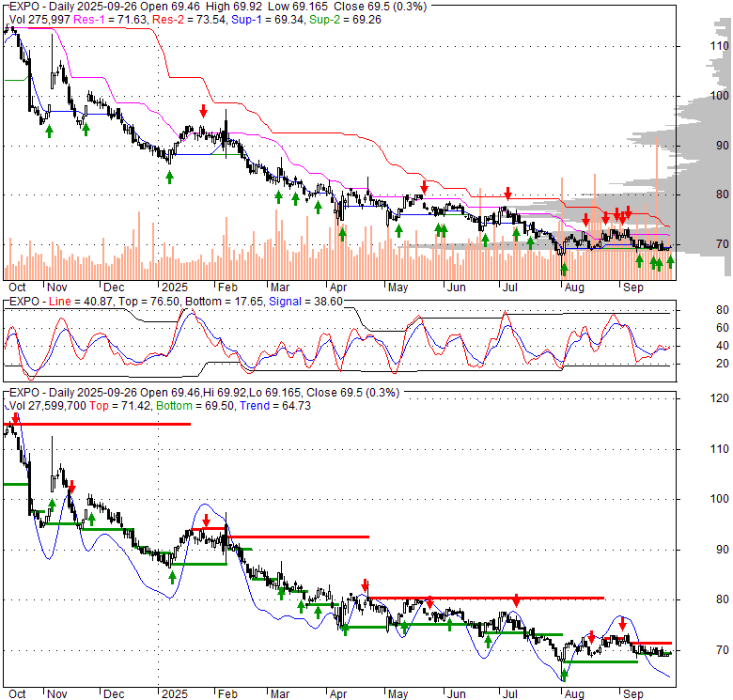This screenshot has width=733, height=700.
Task: Click the 80 price label on top chart axis
Action: coord(723,194)
